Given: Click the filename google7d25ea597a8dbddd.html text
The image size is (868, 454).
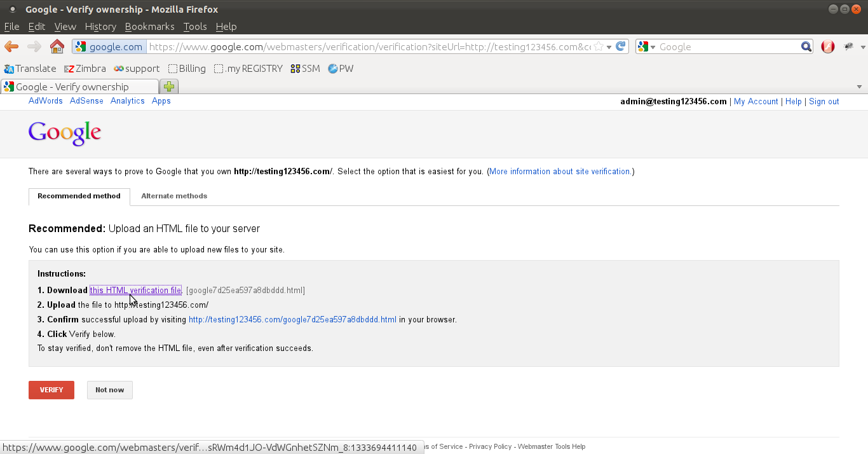Looking at the screenshot, I should 245,291.
